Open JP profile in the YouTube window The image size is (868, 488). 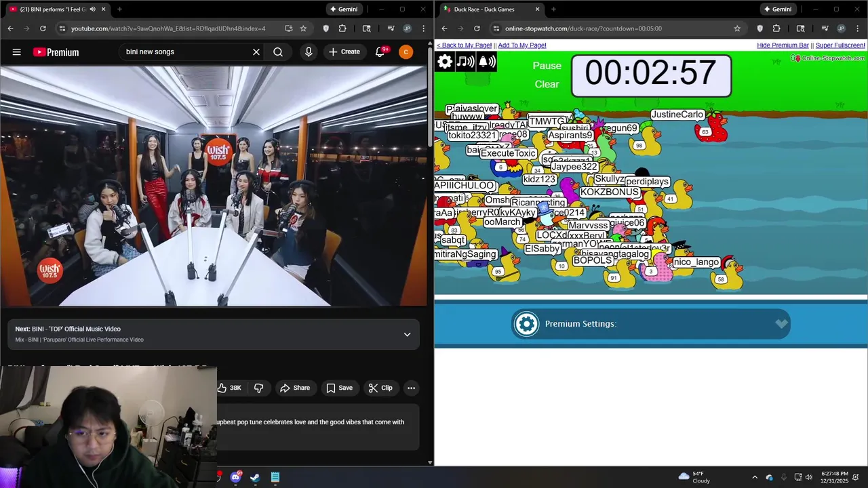[407, 28]
